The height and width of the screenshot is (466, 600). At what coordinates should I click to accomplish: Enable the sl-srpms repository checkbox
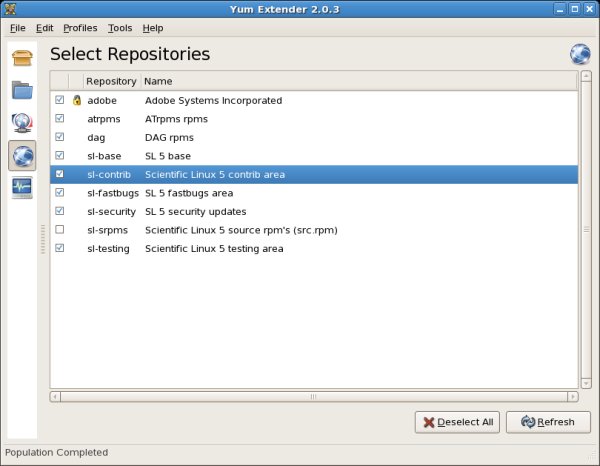[x=60, y=230]
